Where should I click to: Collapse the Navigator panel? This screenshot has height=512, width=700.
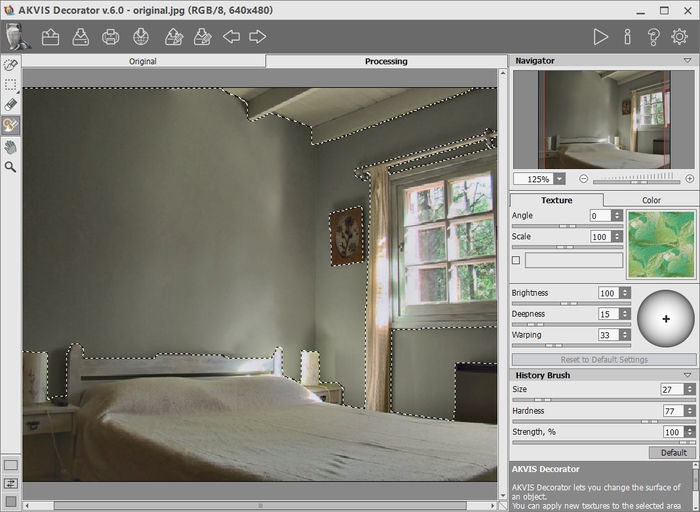(688, 60)
